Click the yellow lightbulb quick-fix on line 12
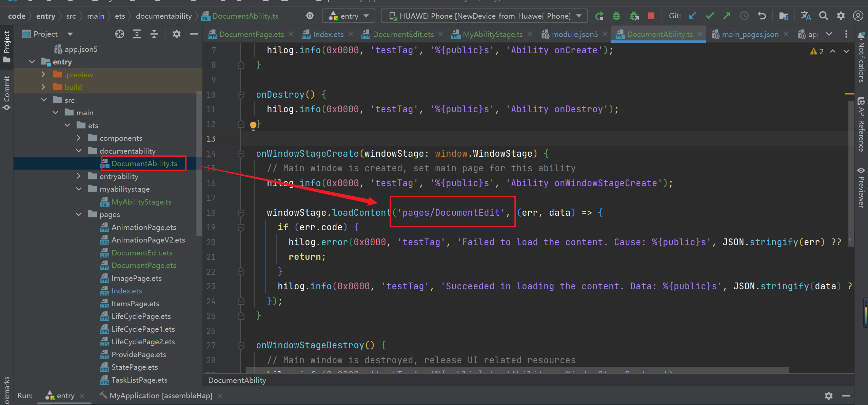The height and width of the screenshot is (405, 868). coord(253,126)
